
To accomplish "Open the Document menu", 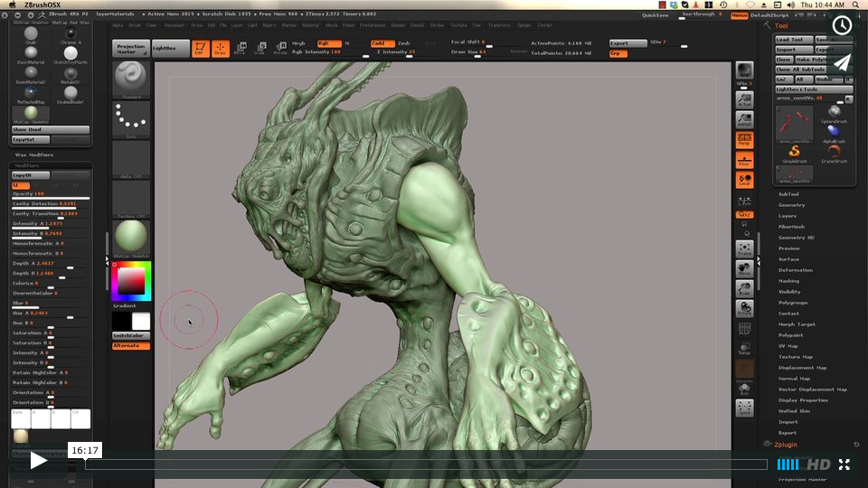I will point(174,25).
